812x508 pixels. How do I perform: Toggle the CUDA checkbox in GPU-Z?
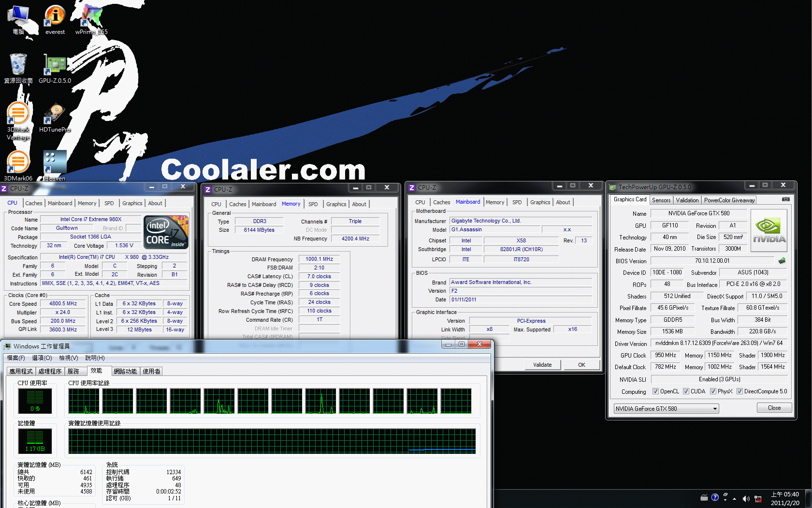pos(686,391)
